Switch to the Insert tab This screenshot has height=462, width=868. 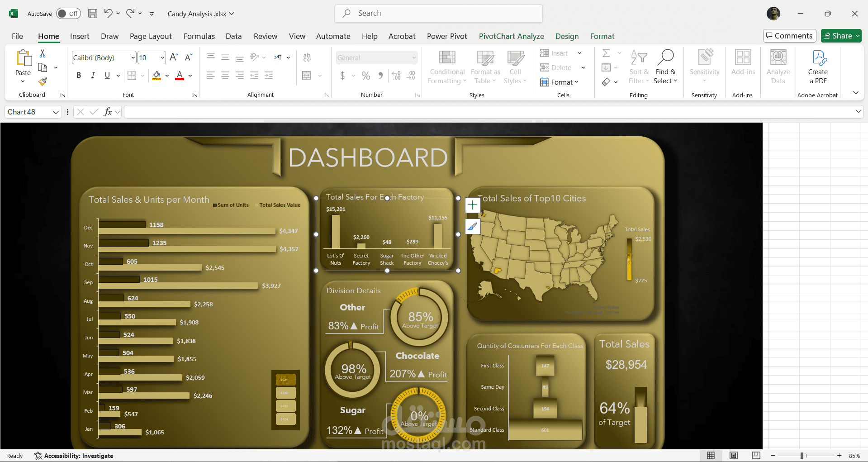80,36
